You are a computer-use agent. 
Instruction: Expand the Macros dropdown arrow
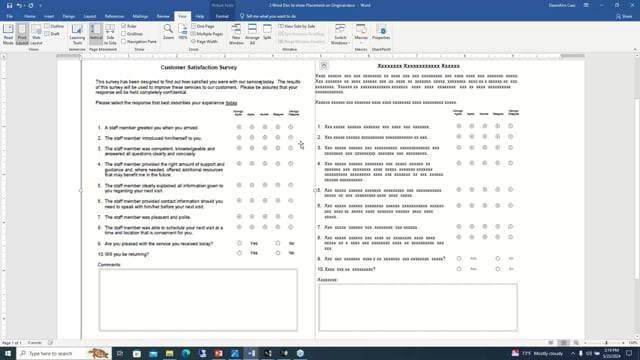361,42
